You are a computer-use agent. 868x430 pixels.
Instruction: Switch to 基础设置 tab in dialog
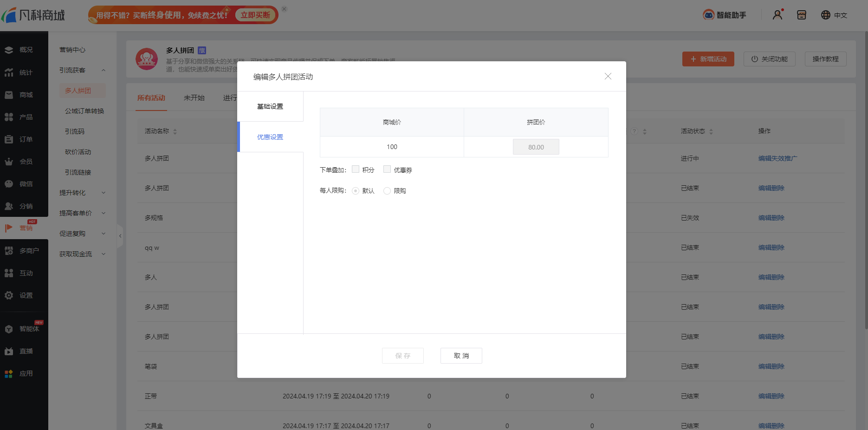coord(270,106)
